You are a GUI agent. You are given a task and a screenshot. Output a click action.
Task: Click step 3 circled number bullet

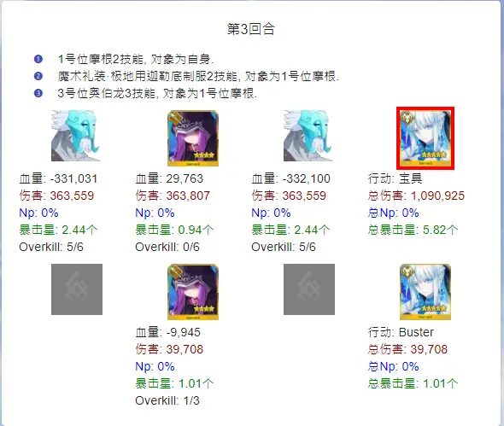click(38, 93)
